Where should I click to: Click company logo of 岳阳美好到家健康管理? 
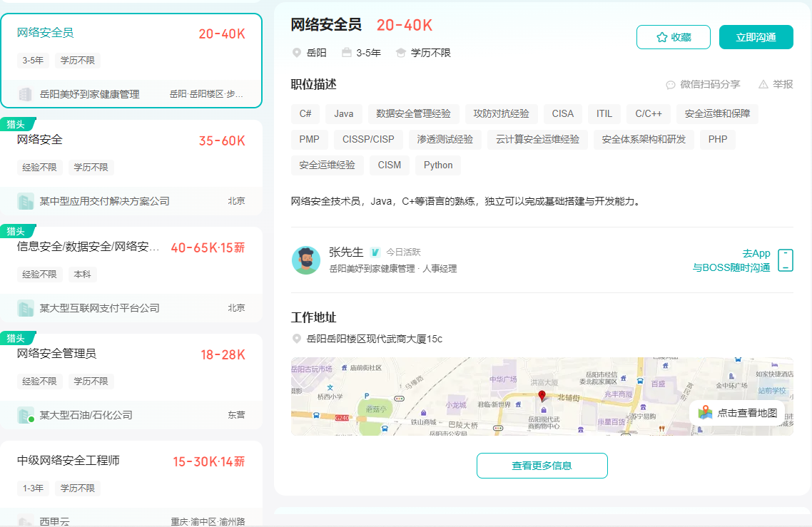point(25,94)
